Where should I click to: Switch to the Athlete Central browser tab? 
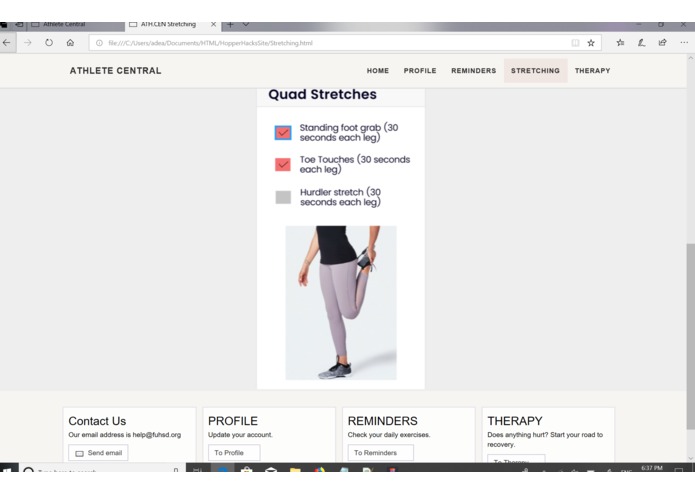(62, 24)
